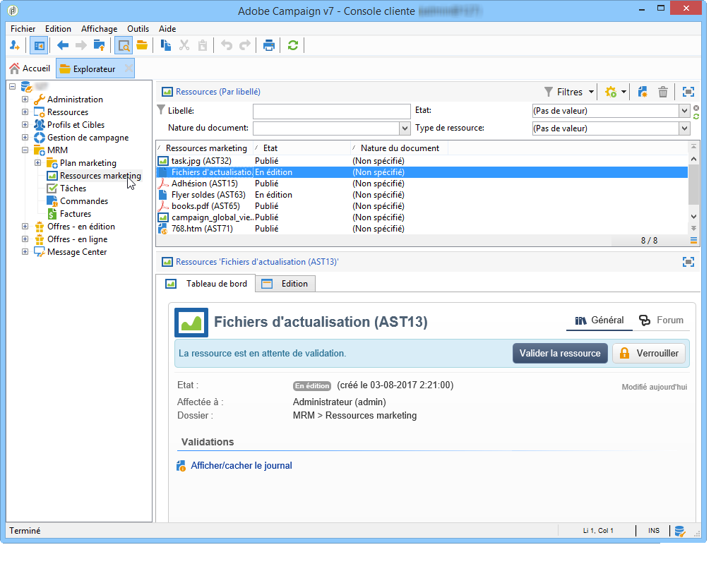The height and width of the screenshot is (564, 728).
Task: Click the connection user icon in toolbar
Action: coord(14,45)
